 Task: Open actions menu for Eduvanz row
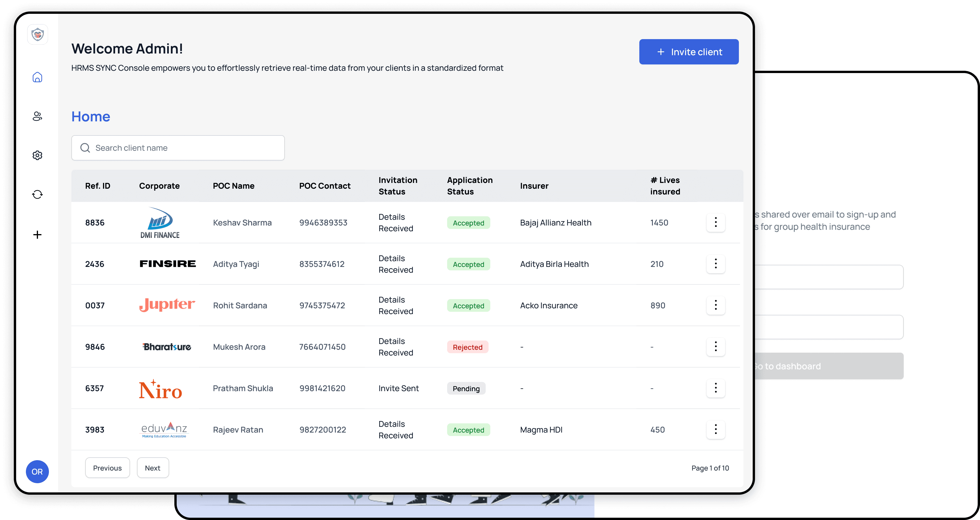716,429
